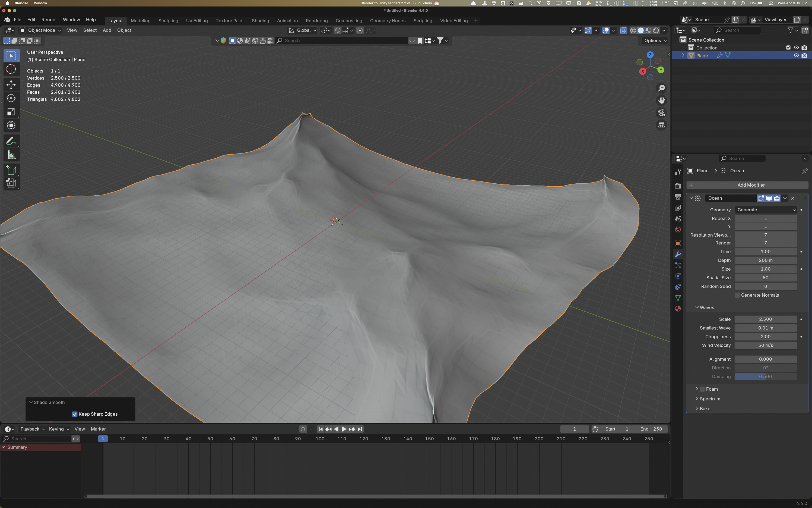The image size is (812, 508).
Task: Disable Plane in renders camera icon
Action: [x=804, y=55]
